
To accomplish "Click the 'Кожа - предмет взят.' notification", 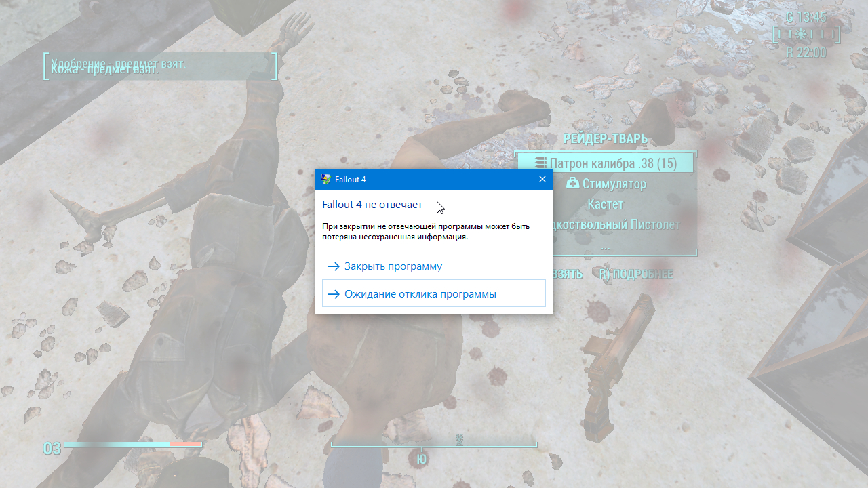I will click(x=104, y=69).
